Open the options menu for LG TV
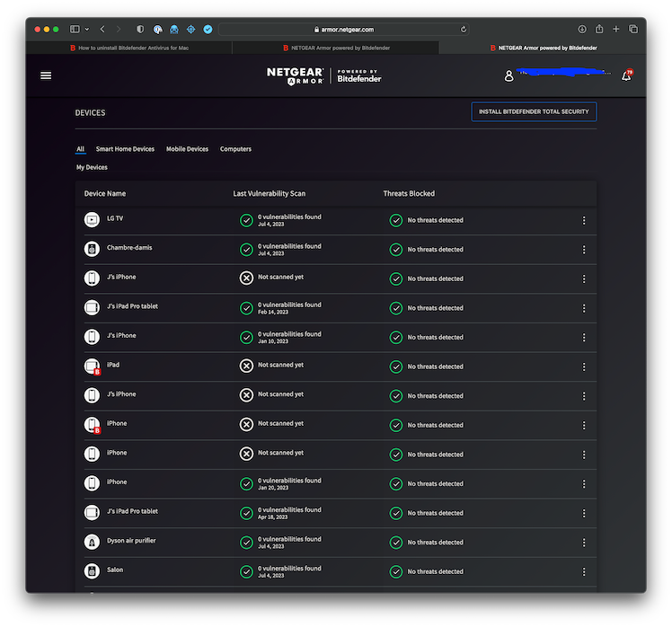Image resolution: width=672 pixels, height=627 pixels. click(584, 220)
